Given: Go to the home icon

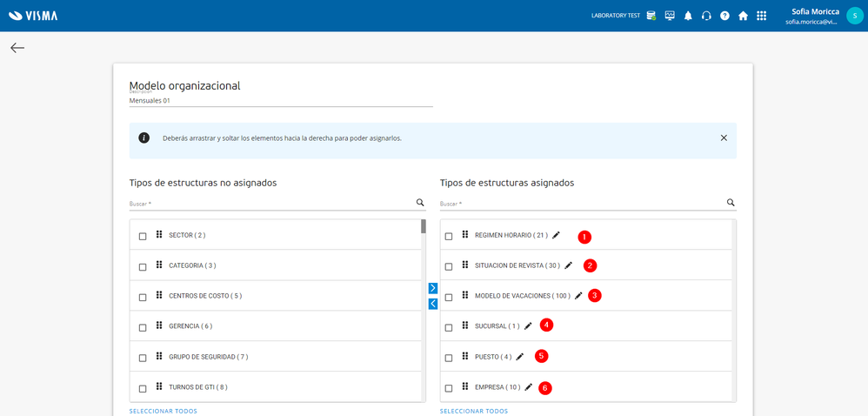Looking at the screenshot, I should (743, 16).
